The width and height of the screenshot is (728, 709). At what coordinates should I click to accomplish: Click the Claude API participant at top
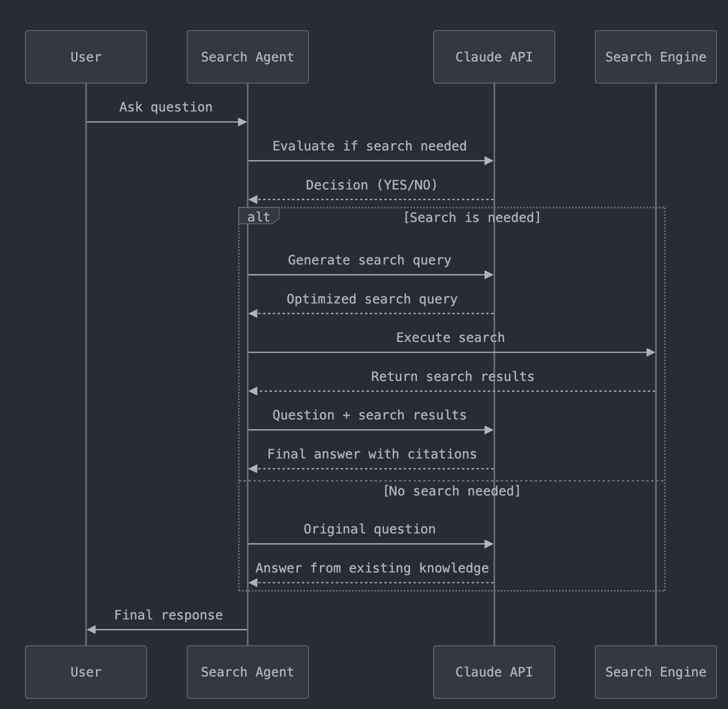click(493, 56)
